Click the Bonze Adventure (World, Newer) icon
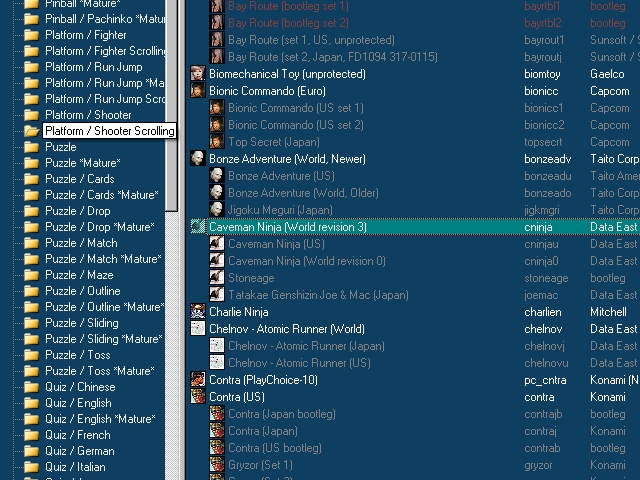 (x=198, y=159)
